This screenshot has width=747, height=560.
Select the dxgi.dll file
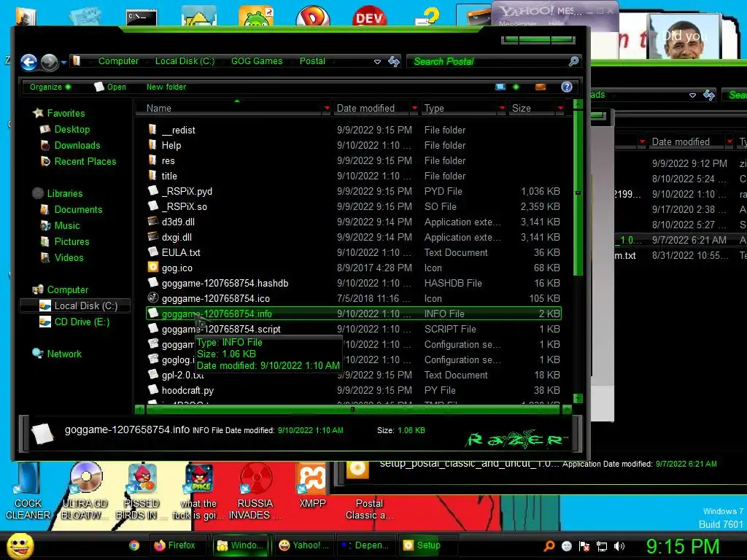(353, 237)
